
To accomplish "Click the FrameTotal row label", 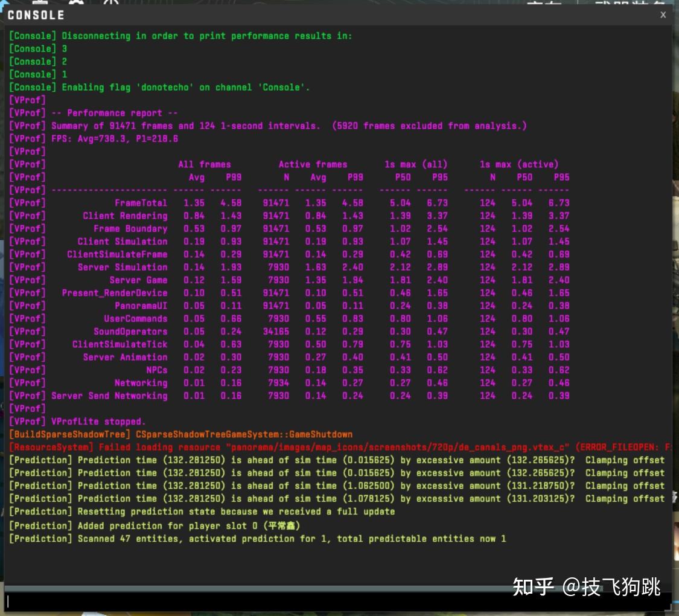I will (x=141, y=203).
